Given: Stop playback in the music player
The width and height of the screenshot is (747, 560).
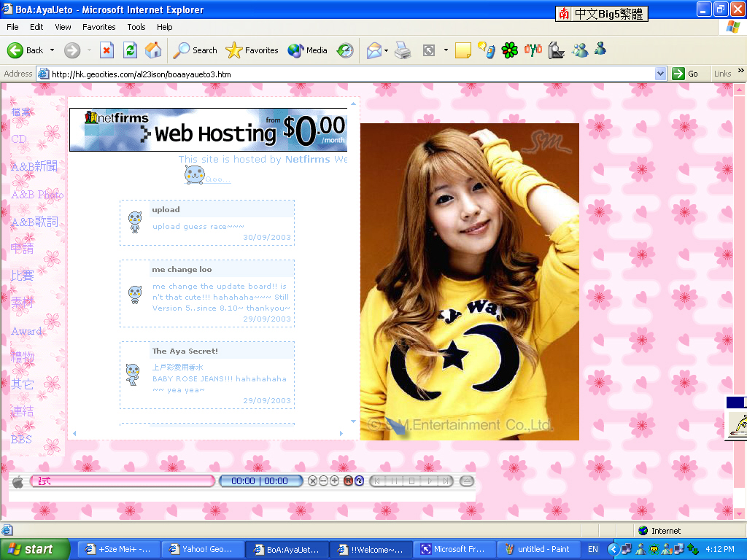Looking at the screenshot, I should click(x=411, y=481).
